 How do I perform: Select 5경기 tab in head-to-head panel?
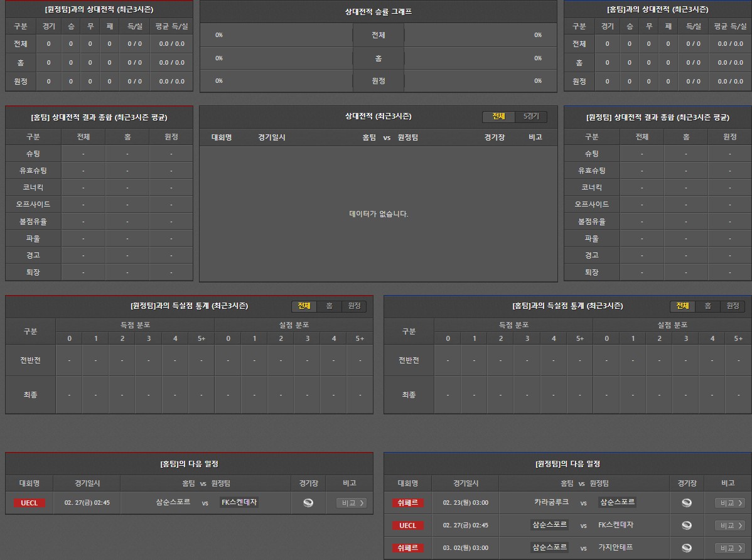click(x=531, y=117)
